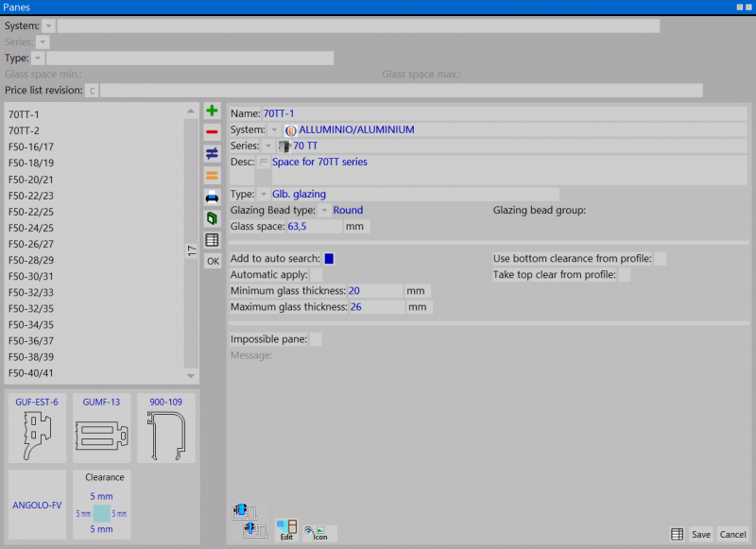This screenshot has height=549, width=756.
Task: Select F50-24/25 in the panes list
Action: click(94, 228)
